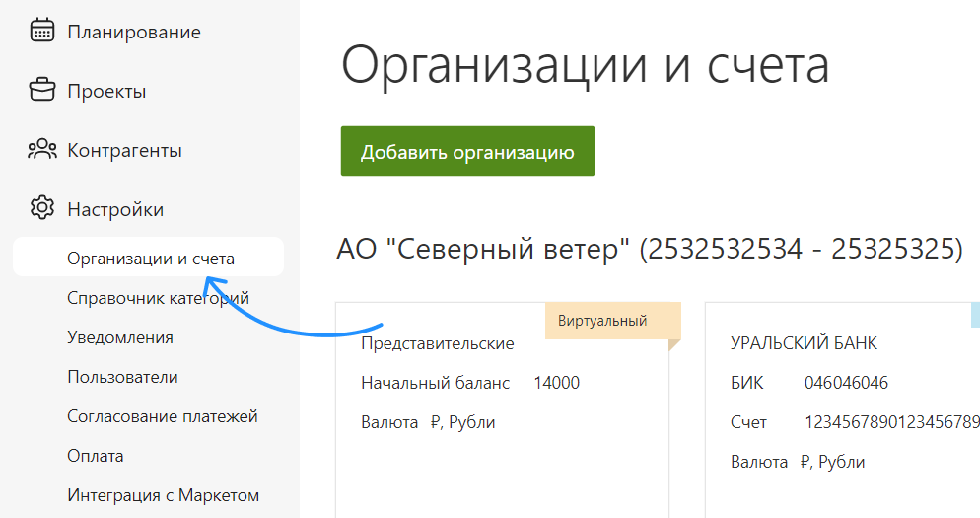Open Согласование платежей settings item
980x518 pixels.
click(x=162, y=416)
